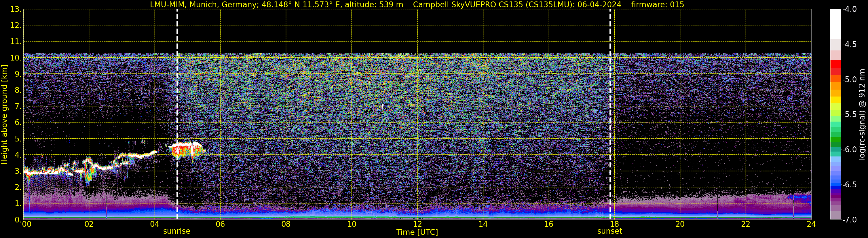Click the '08' time axis tick label
This screenshot has height=238, width=868.
(286, 224)
